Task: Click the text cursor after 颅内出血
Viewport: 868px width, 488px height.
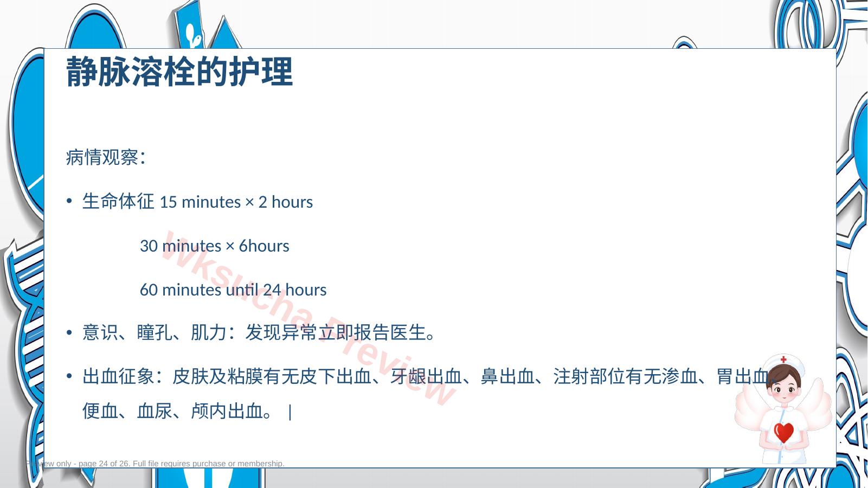Action: coord(291,413)
